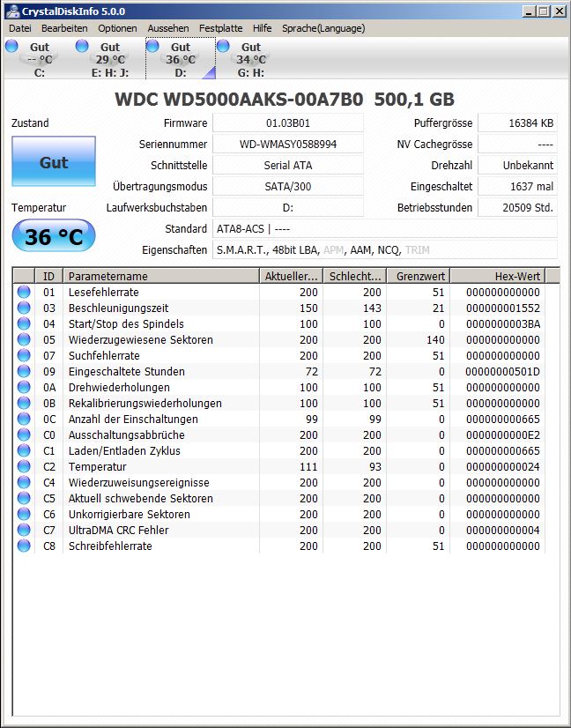The image size is (571, 728).
Task: Click the Aktueller... column header
Action: pyautogui.click(x=291, y=276)
